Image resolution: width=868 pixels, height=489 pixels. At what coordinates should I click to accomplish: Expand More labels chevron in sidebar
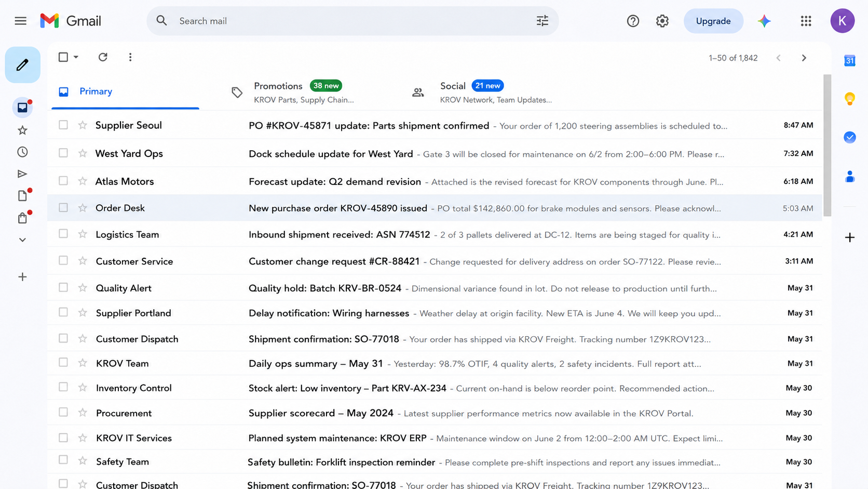tap(22, 240)
